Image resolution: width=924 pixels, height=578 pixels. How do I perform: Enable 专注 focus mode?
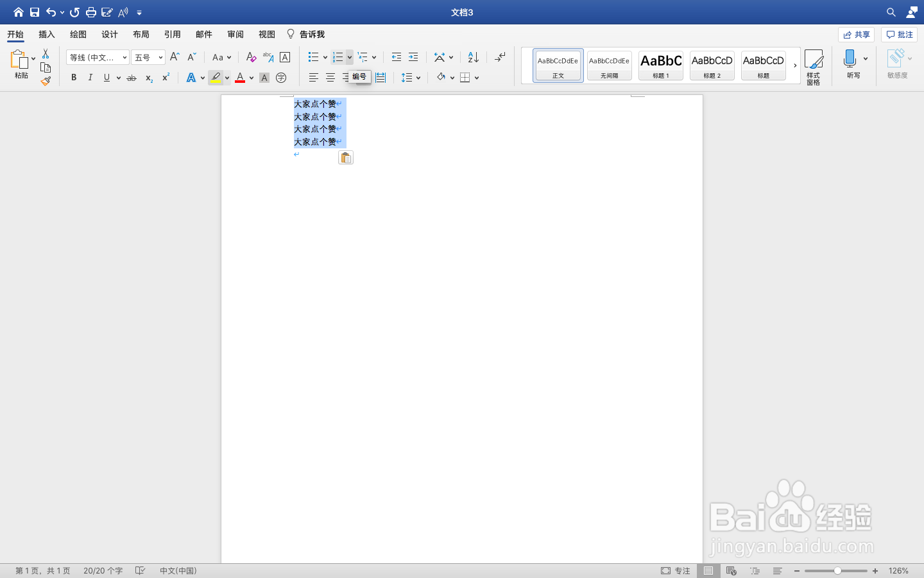[x=676, y=570]
